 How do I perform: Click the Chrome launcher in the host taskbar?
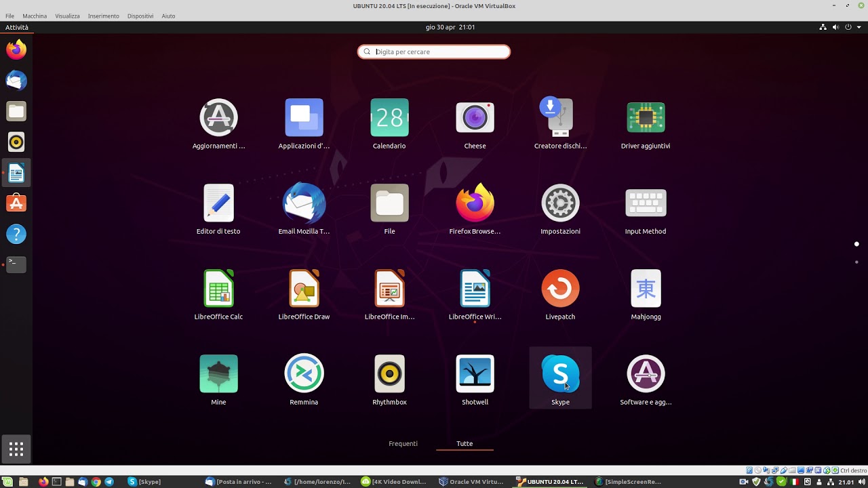pyautogui.click(x=96, y=482)
